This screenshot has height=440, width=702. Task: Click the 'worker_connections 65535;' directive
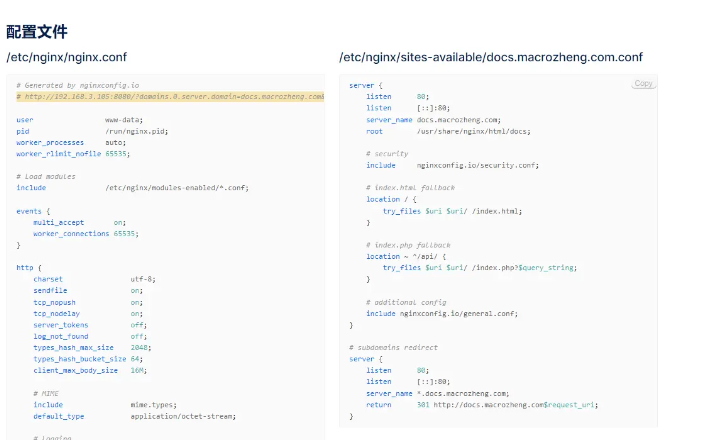click(86, 234)
